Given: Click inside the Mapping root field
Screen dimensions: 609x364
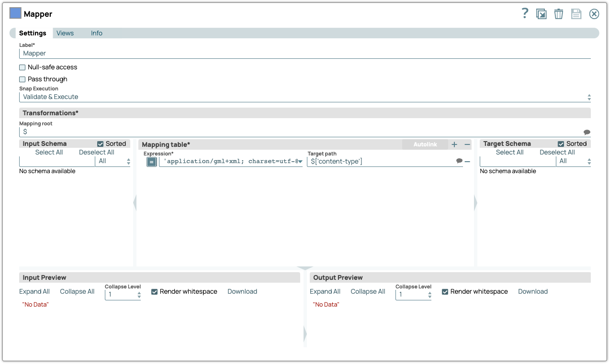Looking at the screenshot, I should (x=192, y=132).
